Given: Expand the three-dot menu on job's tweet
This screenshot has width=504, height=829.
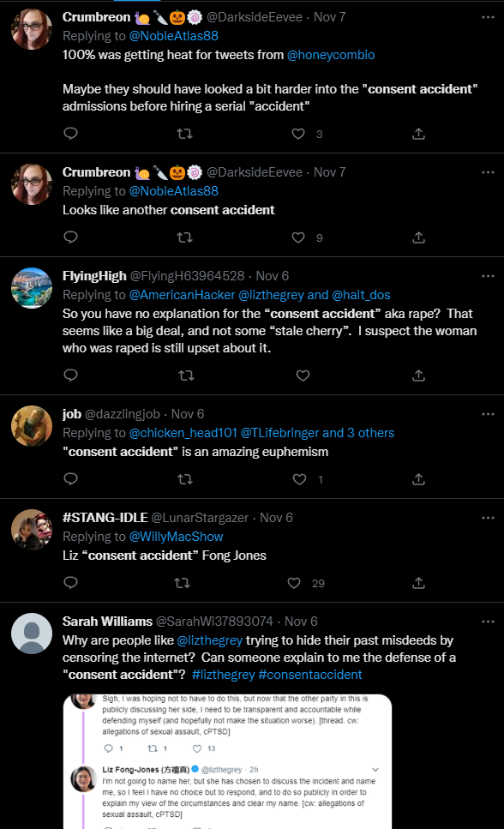Looking at the screenshot, I should [488, 414].
